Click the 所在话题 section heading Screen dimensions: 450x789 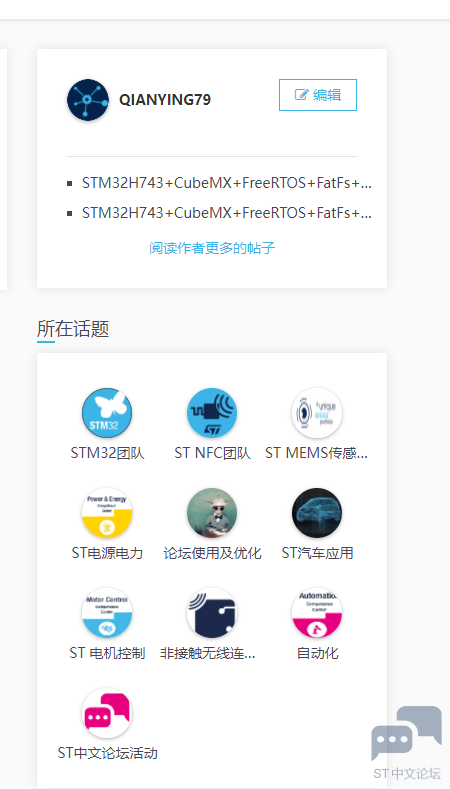click(x=73, y=330)
